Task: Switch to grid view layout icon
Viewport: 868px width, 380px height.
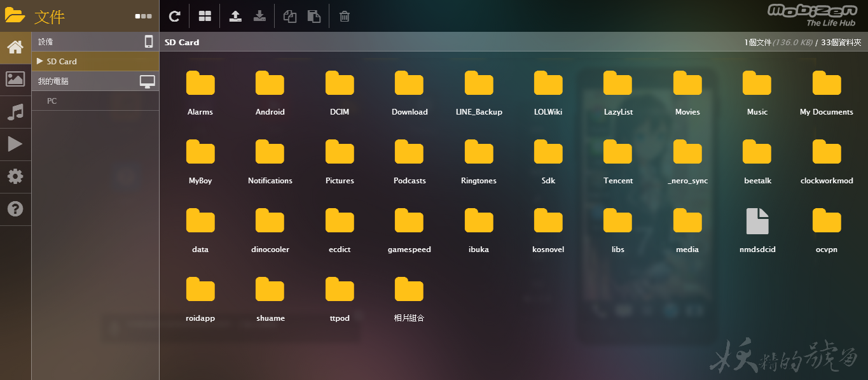Action: 205,16
